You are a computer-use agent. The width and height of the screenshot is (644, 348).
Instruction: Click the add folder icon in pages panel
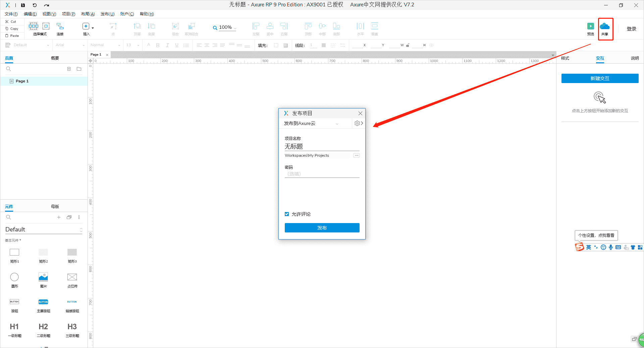click(x=79, y=69)
